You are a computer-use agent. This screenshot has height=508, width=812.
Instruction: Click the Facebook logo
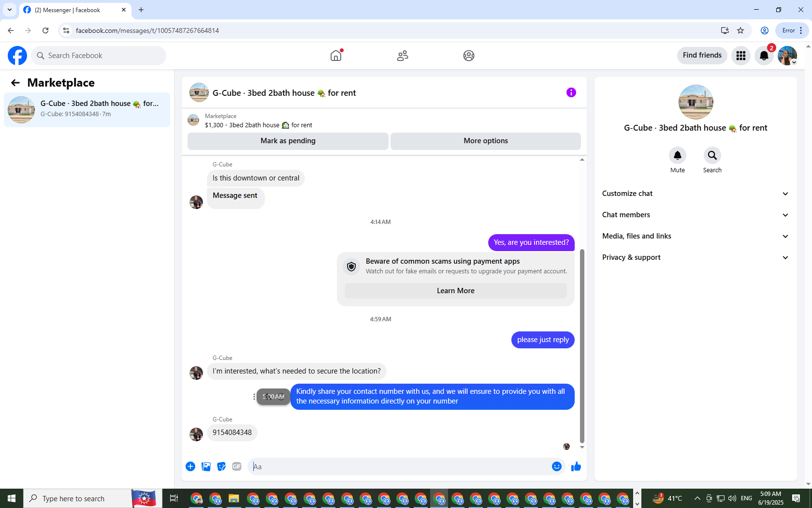(17, 56)
